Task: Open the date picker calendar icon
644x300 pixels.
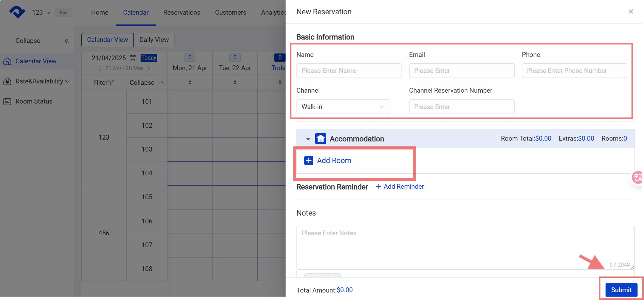Action: [x=133, y=58]
